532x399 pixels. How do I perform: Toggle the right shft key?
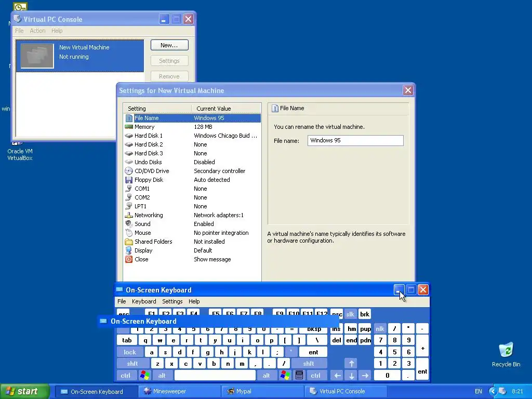click(309, 364)
